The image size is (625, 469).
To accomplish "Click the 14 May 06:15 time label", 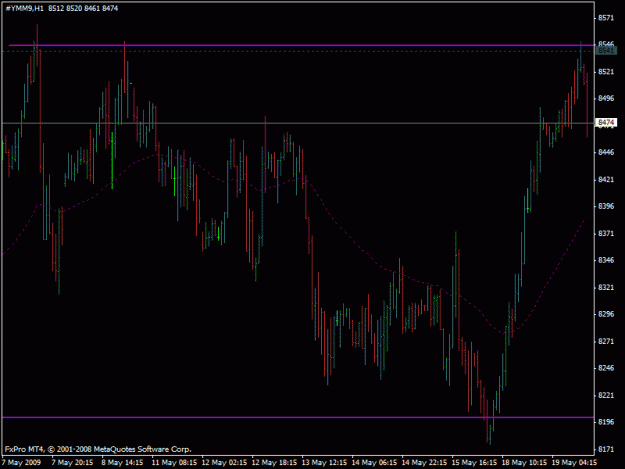I will click(x=374, y=462).
